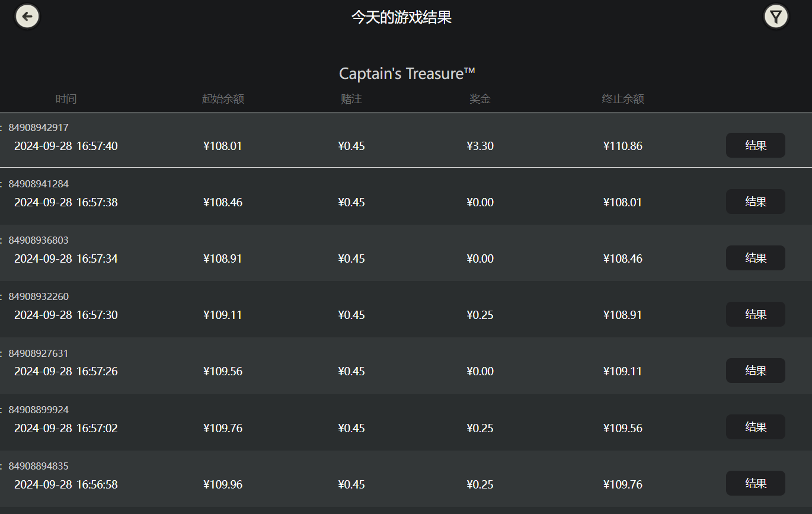Open the filter funnel icon
812x514 pixels.
tap(775, 16)
